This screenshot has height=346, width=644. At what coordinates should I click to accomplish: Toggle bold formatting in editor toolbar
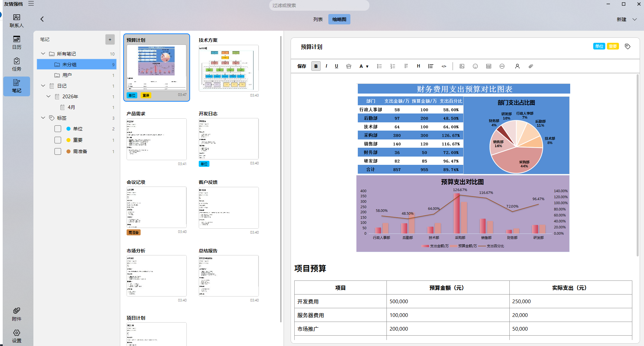[316, 66]
